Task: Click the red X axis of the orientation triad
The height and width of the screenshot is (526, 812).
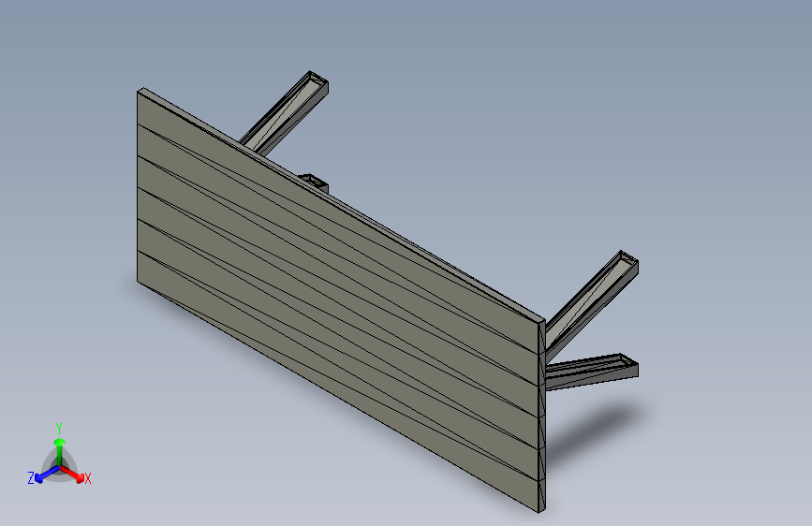Action: tap(72, 474)
